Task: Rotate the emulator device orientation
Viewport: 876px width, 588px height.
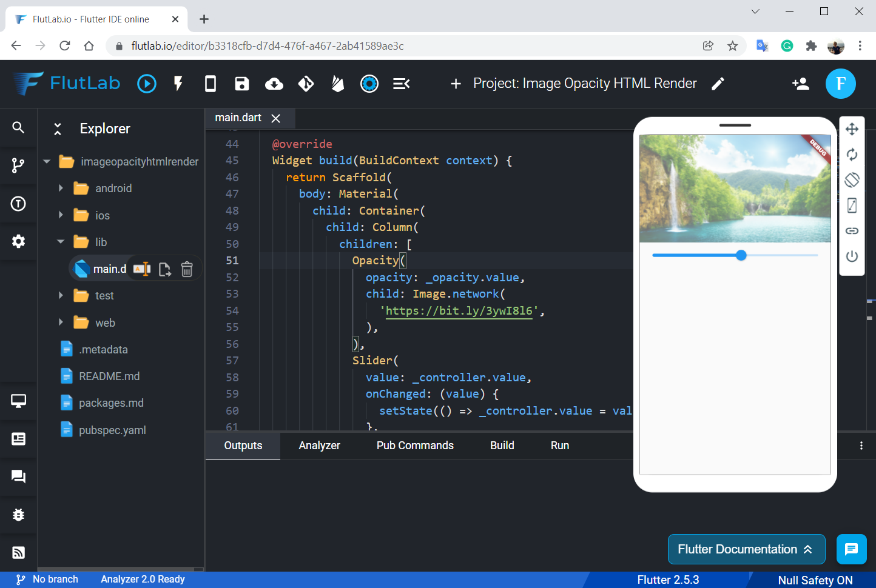Action: pos(852,180)
